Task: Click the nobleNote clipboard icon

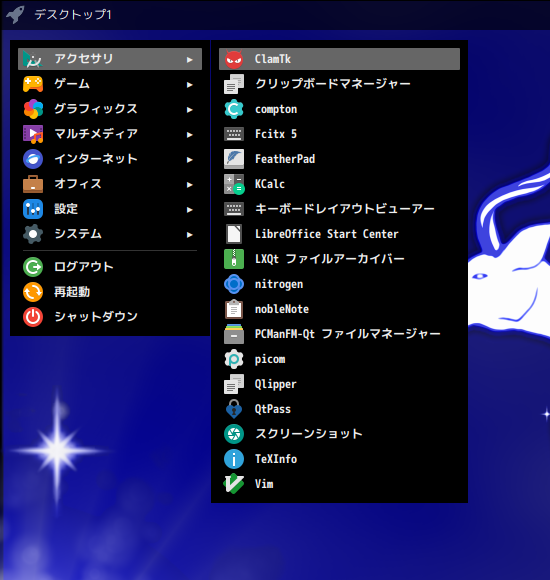Action: pyautogui.click(x=234, y=309)
